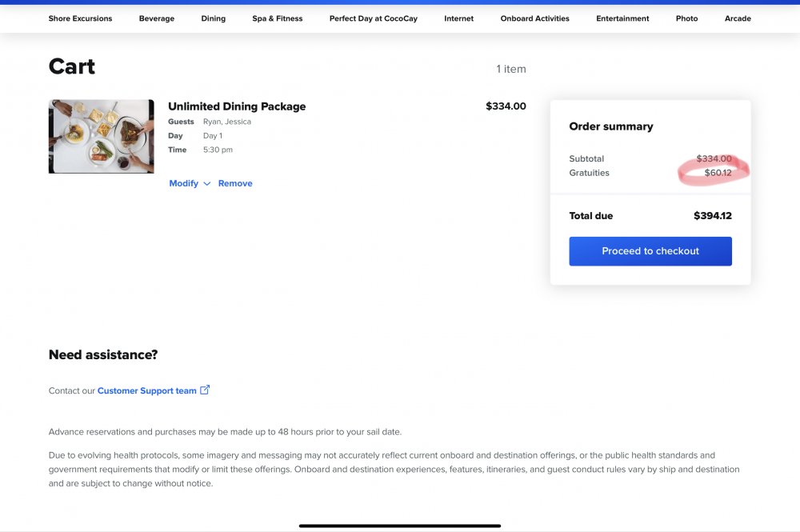Open the Beverage category

click(157, 18)
